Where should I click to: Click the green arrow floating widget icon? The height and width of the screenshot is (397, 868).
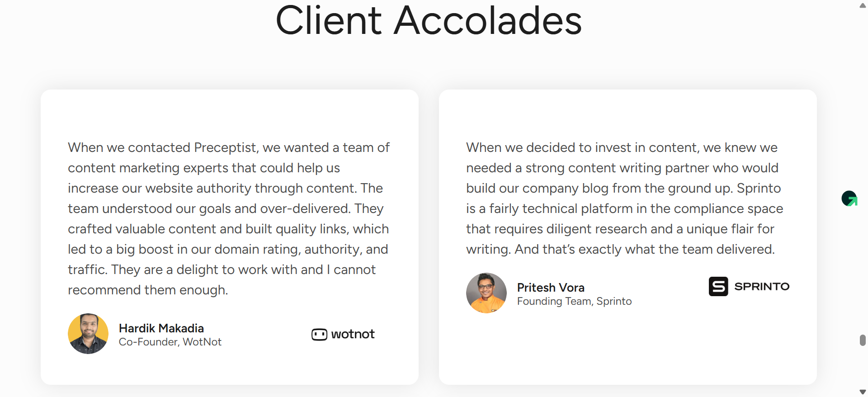click(849, 198)
